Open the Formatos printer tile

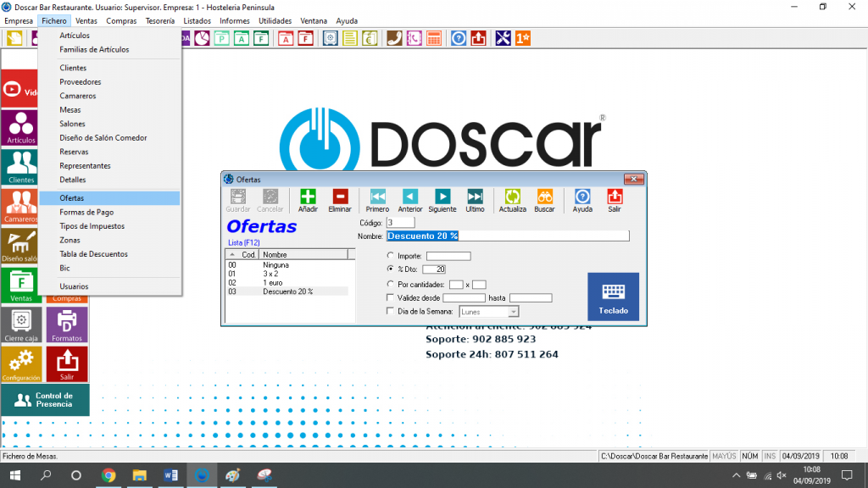pos(67,325)
